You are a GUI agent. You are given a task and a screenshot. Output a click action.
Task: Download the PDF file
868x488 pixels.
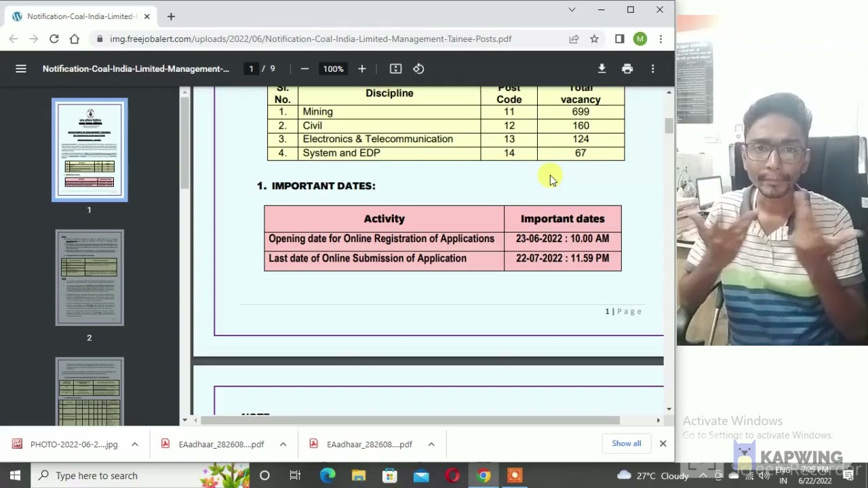pos(601,68)
